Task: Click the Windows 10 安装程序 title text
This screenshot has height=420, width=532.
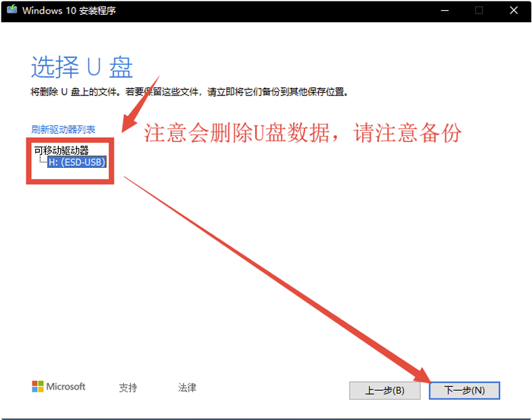Action: tap(69, 11)
